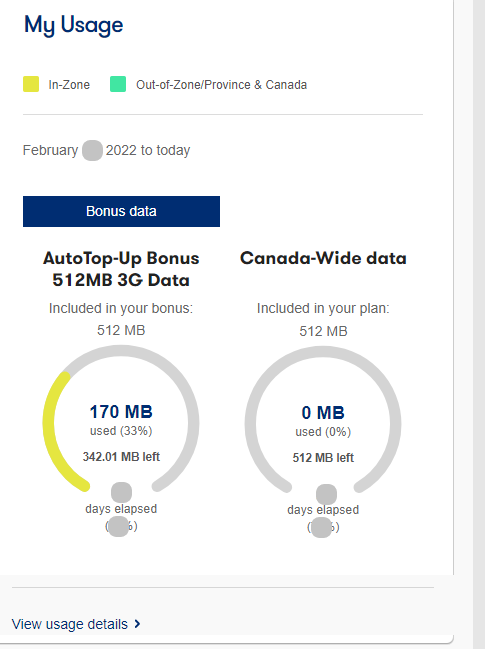Click days elapsed under the AutoTop-Up gauge
The height and width of the screenshot is (649, 485).
pyautogui.click(x=121, y=509)
